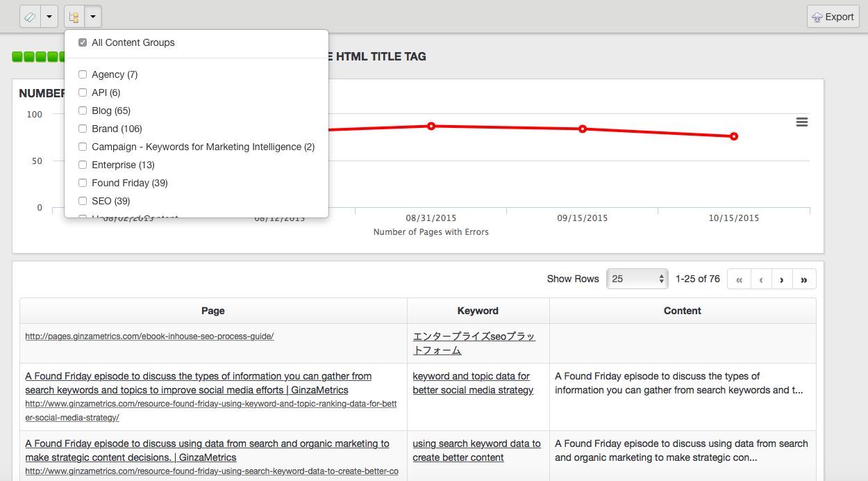Click the 10/15/2015 chart data point

click(734, 136)
